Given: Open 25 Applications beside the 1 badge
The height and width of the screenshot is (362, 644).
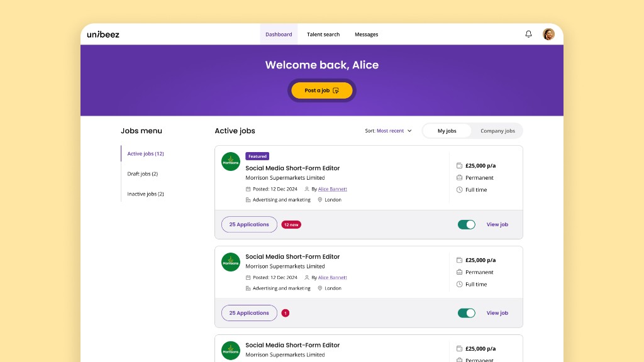Looking at the screenshot, I should [249, 313].
